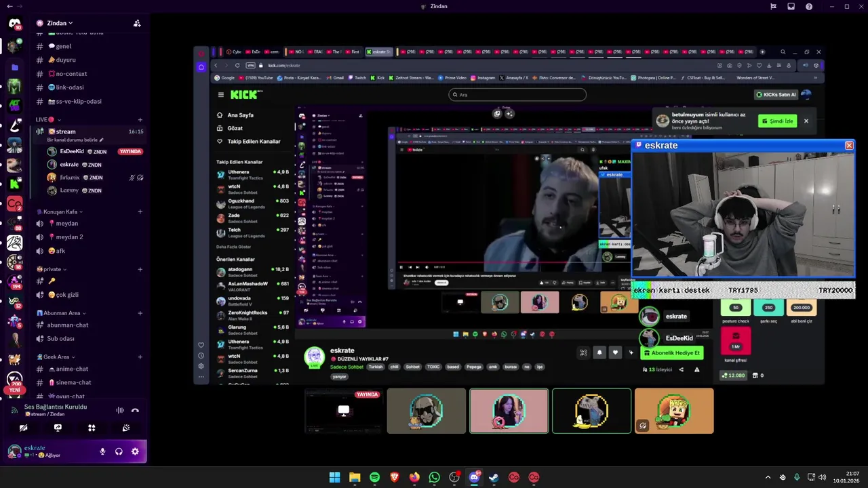The height and width of the screenshot is (488, 868).
Task: Add channel to LIVE category
Action: click(x=140, y=120)
